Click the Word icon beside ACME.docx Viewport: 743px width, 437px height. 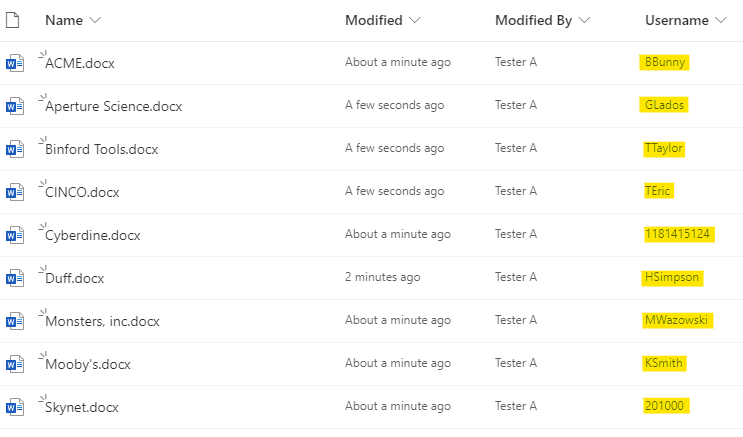tap(14, 63)
